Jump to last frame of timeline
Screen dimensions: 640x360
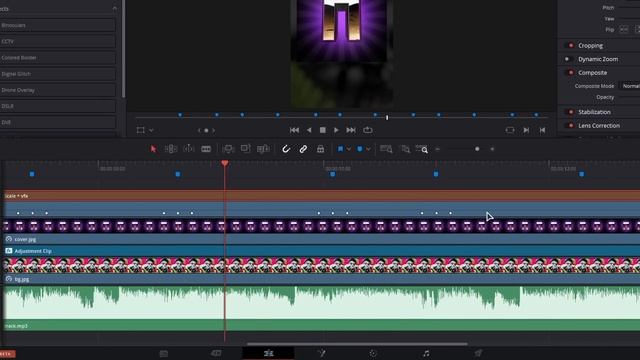click(x=351, y=130)
